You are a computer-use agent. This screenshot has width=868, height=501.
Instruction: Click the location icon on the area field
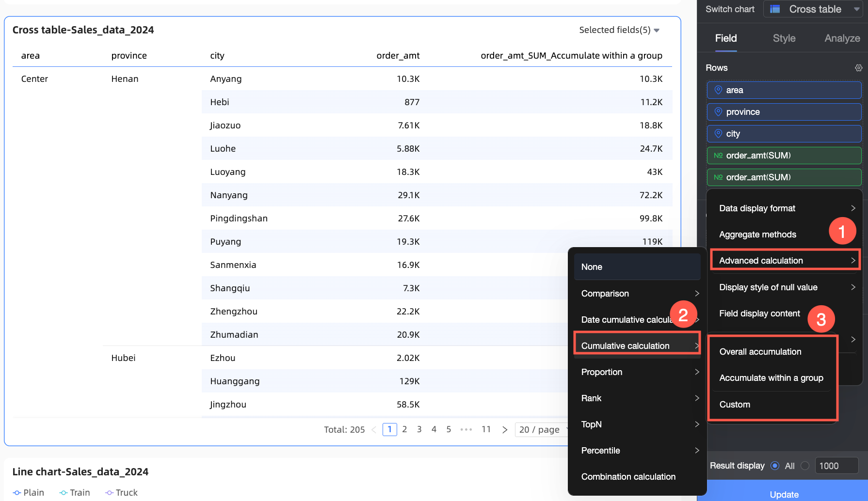point(718,90)
